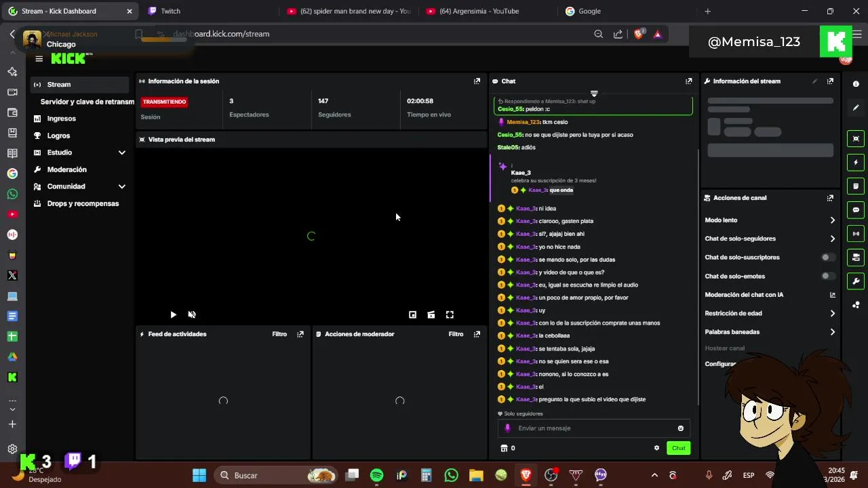Enter fullscreen on stream preview
This screenshot has height=488, width=868.
click(450, 314)
